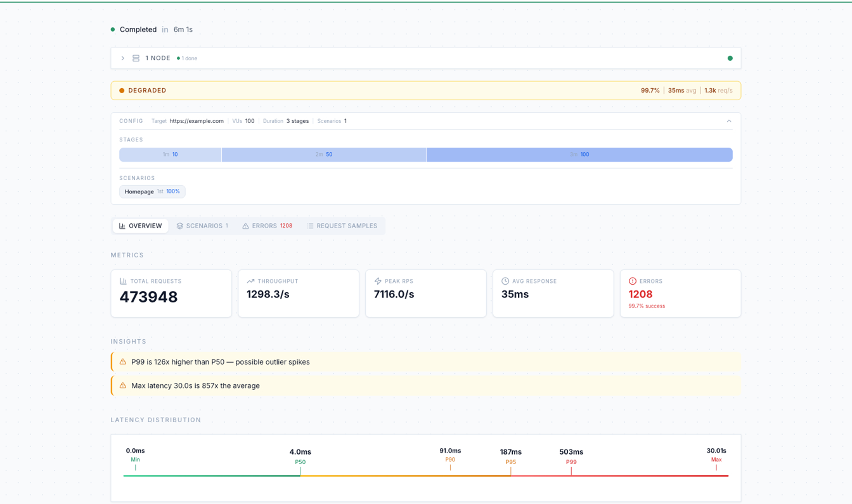Click the layers icon on Scenarios tab
The height and width of the screenshot is (504, 852).
(180, 226)
